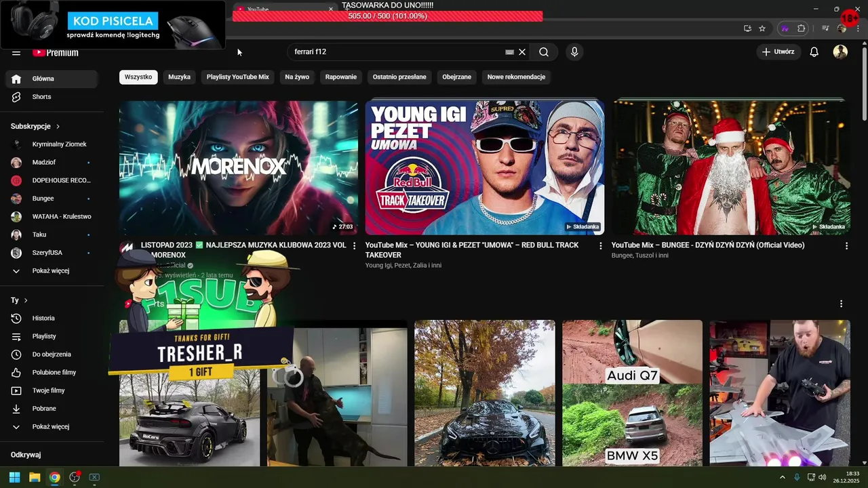The height and width of the screenshot is (488, 868).
Task: Open WATAHA - Krulestwo channel
Action: click(52, 217)
